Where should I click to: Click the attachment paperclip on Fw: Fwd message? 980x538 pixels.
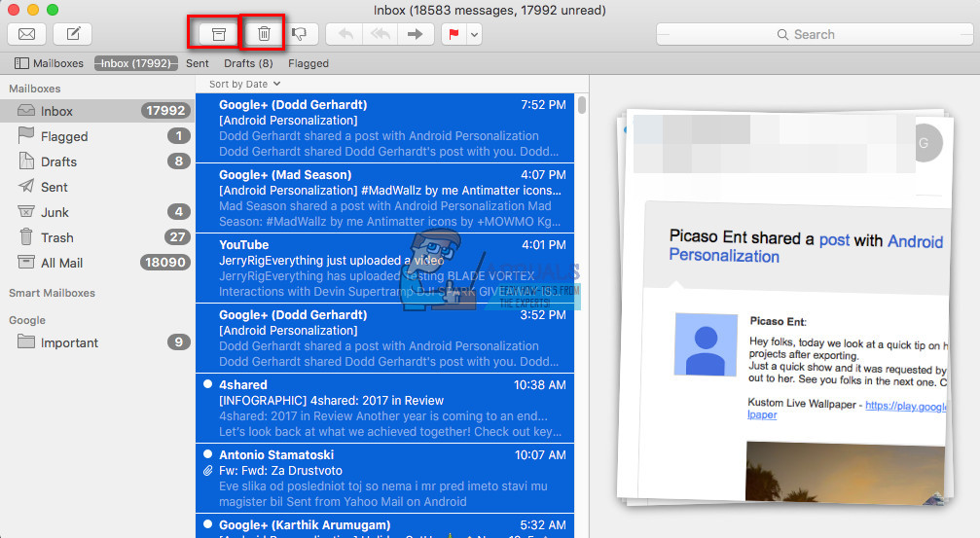pos(207,471)
